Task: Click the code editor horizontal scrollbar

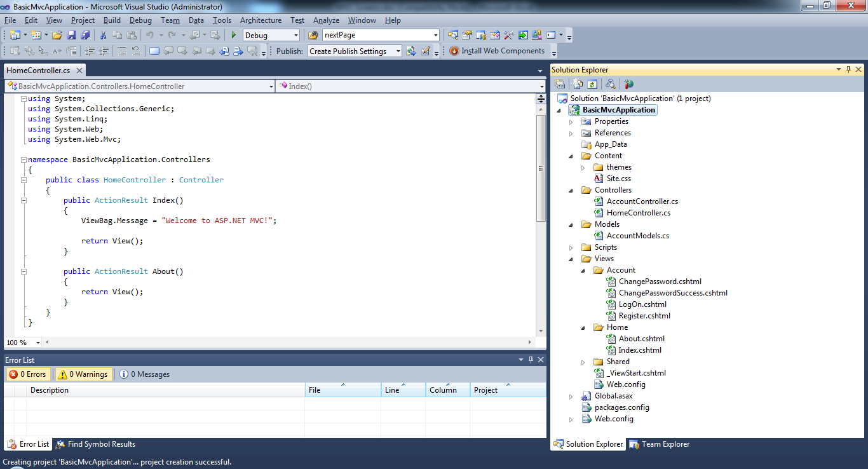Action: [289, 342]
